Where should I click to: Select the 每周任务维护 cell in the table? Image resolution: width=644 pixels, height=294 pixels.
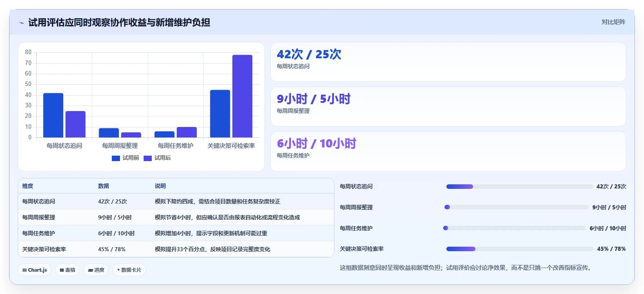39,233
